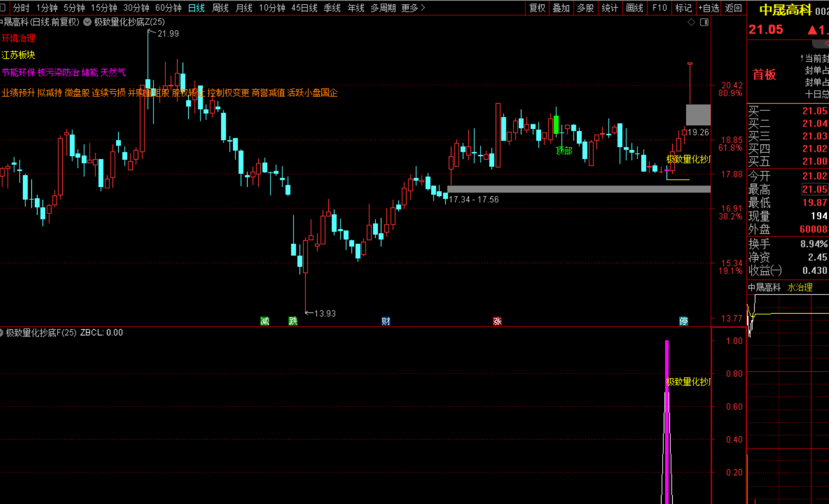Click the diamond icon above the chart

[691, 22]
